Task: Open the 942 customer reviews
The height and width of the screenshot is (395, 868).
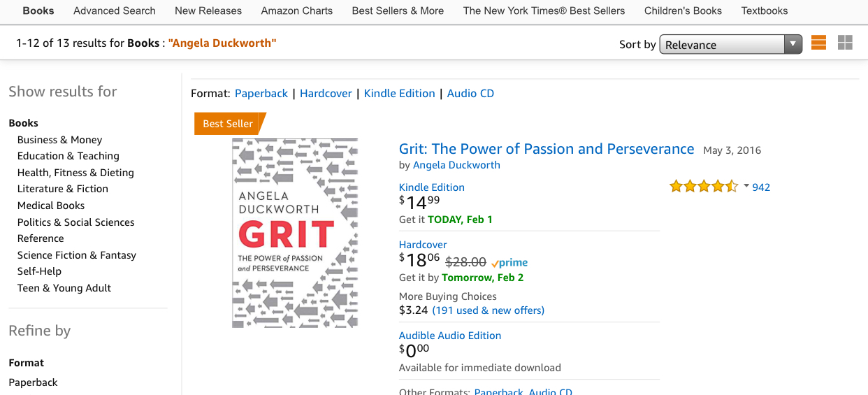Action: point(761,187)
